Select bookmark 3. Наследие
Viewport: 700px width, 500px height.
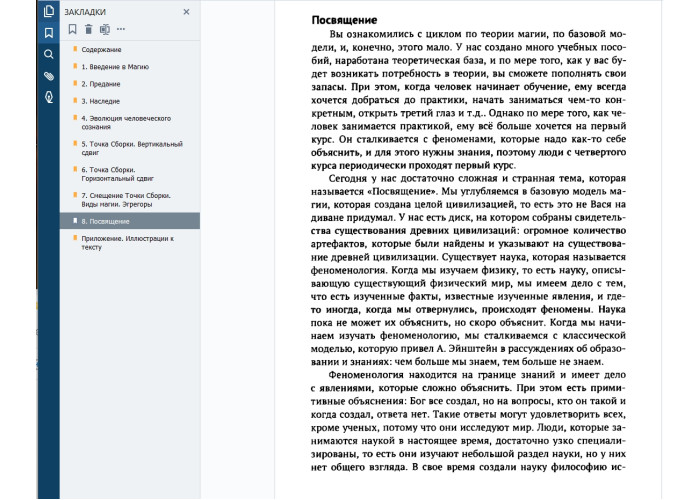click(101, 100)
